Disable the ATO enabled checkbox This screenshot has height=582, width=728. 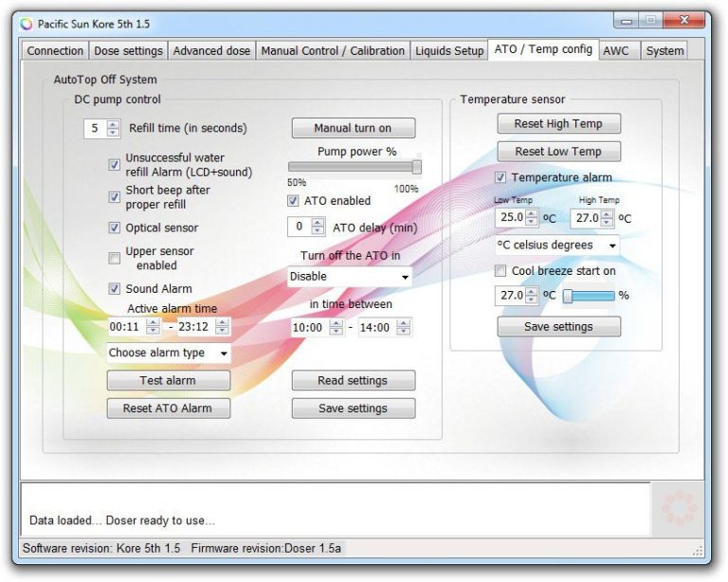294,201
